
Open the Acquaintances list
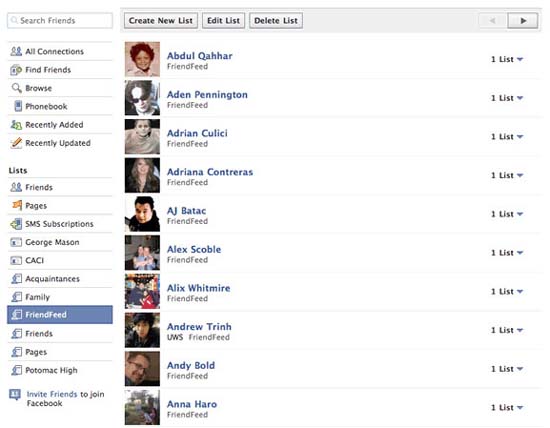tap(60, 279)
